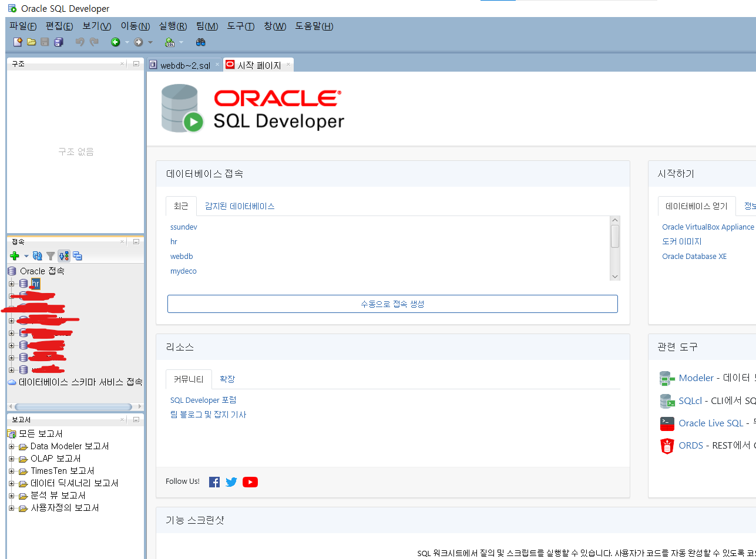Close the webdb~2.sql tab
The height and width of the screenshot is (559, 756).
click(217, 65)
